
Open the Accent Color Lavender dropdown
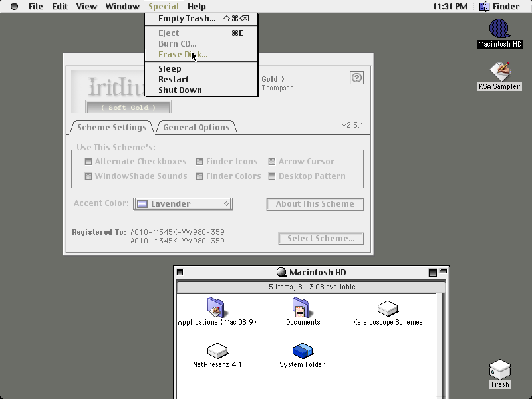(183, 204)
